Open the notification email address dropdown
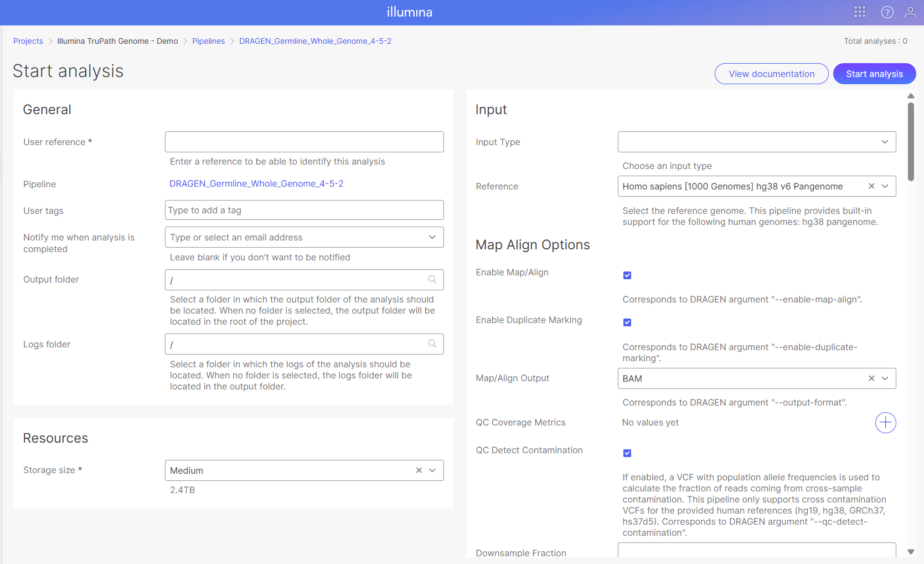924x564 pixels. 432,237
